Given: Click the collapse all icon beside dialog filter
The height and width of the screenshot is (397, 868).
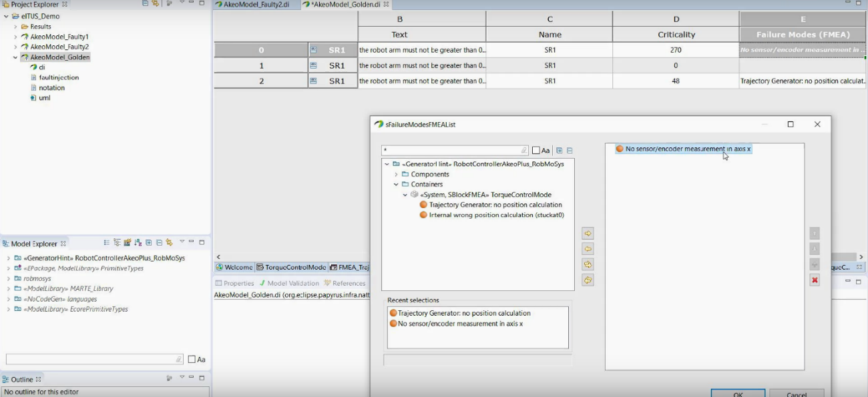Looking at the screenshot, I should pos(570,151).
